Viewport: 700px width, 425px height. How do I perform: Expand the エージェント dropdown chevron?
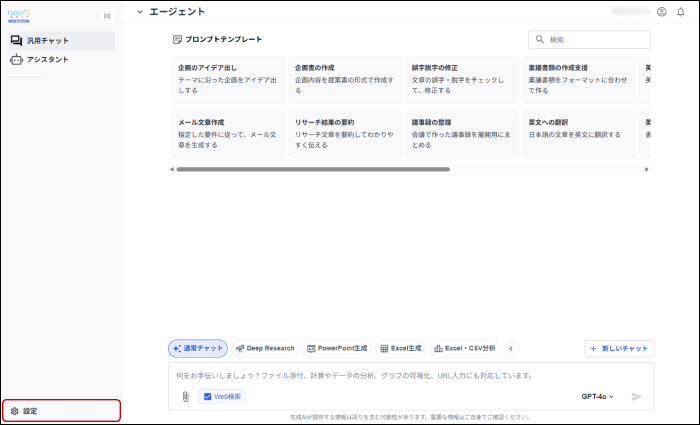pos(140,12)
